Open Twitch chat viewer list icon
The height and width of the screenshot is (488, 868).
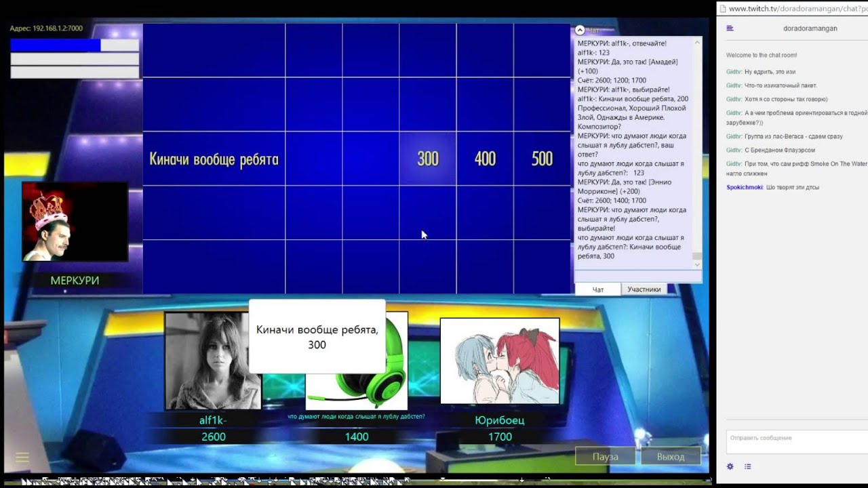click(748, 466)
